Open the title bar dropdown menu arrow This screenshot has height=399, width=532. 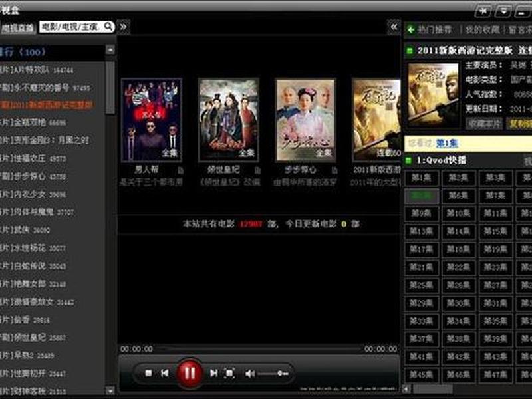[503, 11]
